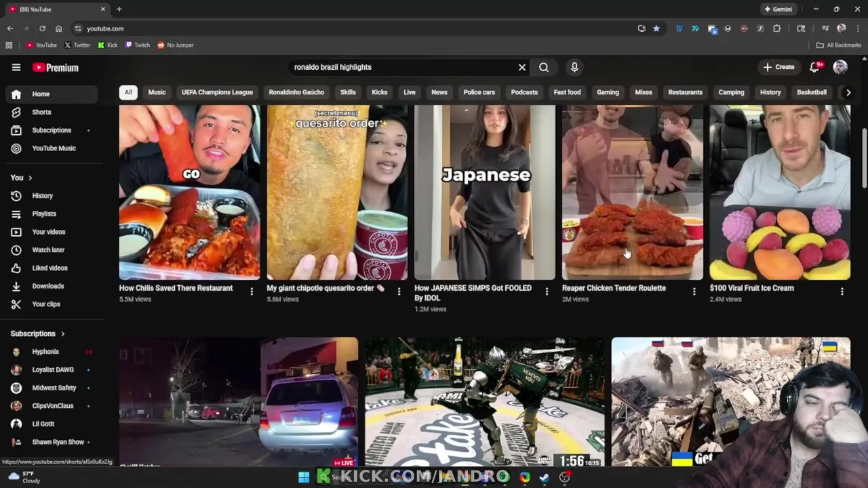Bookmark this page with star icon
This screenshot has width=868, height=488.
(656, 28)
